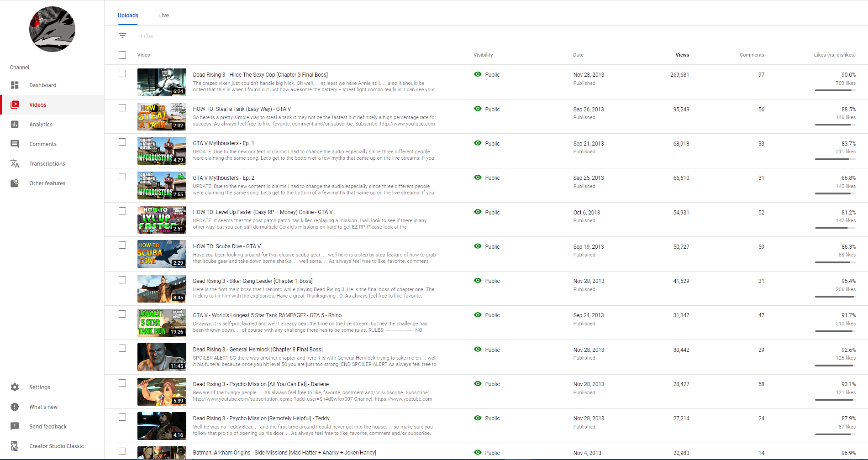Screen dimensions: 868x460
Task: Open title 'HOW TO: Steal a Tank (Easy Way)'
Action: (x=242, y=109)
